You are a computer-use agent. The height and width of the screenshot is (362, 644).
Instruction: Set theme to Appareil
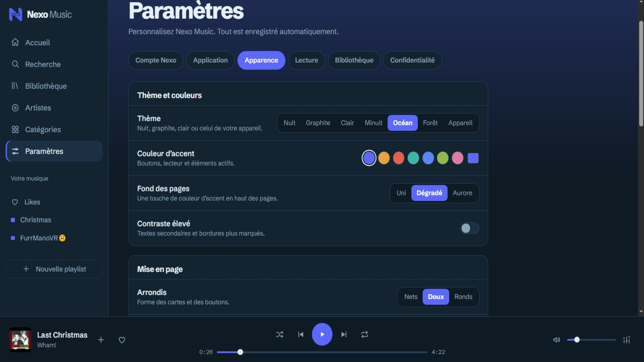460,123
